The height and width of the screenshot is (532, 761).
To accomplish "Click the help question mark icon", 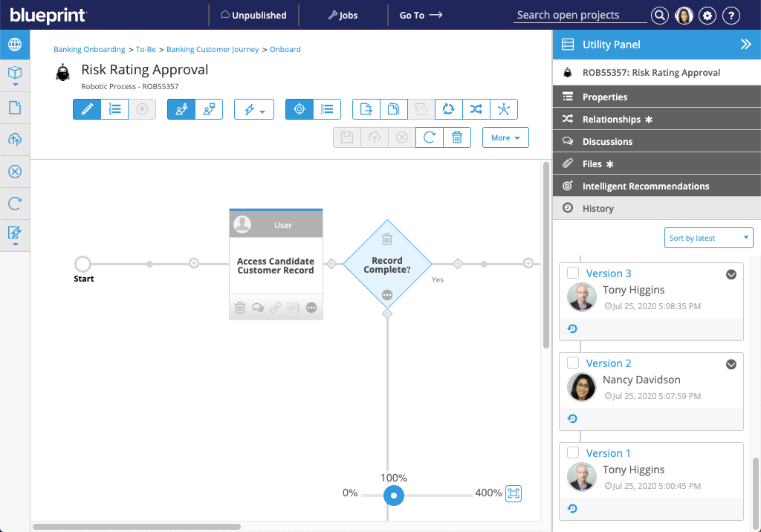I will (731, 16).
